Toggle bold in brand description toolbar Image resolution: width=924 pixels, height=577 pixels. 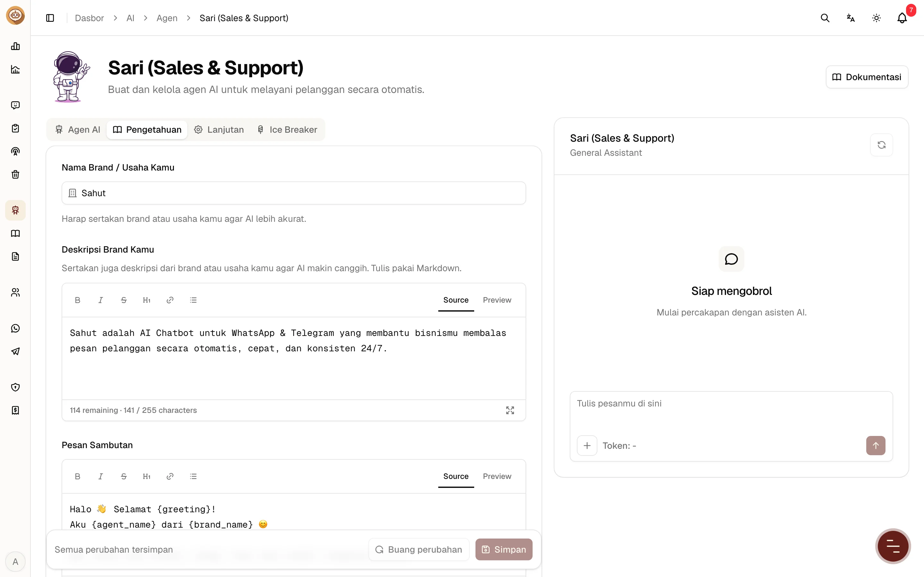click(x=78, y=300)
